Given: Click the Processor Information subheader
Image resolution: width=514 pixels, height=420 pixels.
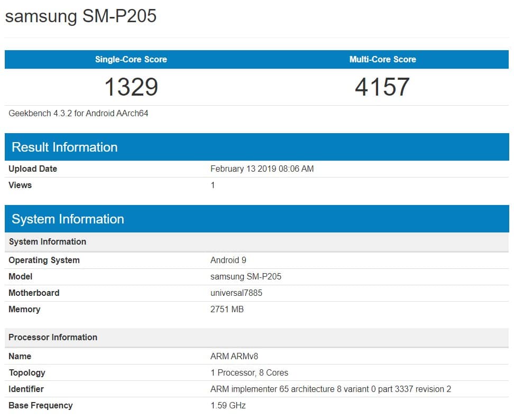Looking at the screenshot, I should coord(256,338).
